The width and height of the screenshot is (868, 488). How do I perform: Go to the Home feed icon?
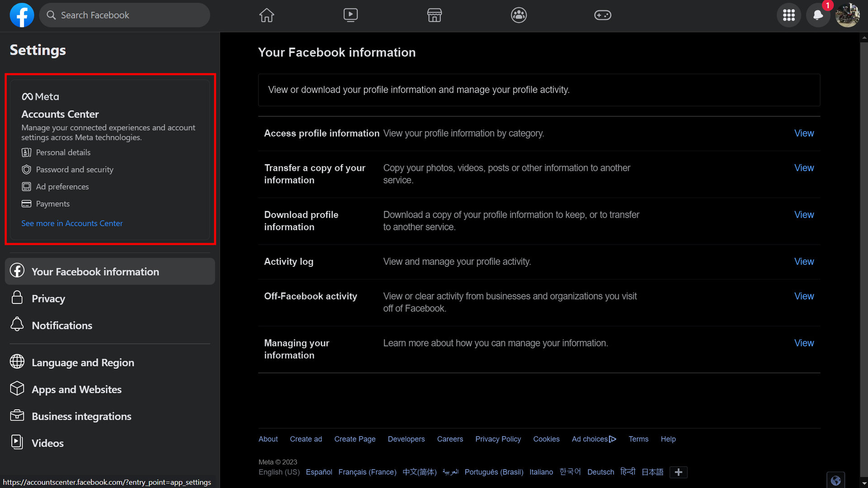[x=266, y=15]
